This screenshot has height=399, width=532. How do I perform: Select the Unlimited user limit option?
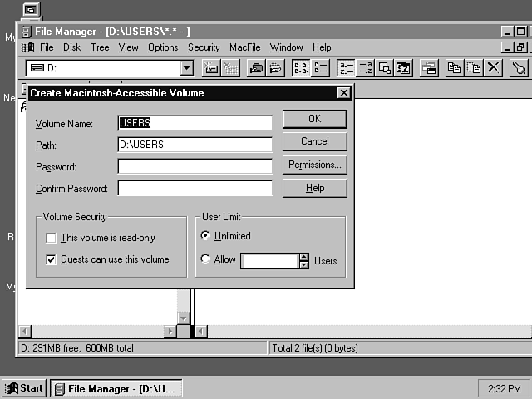point(205,236)
